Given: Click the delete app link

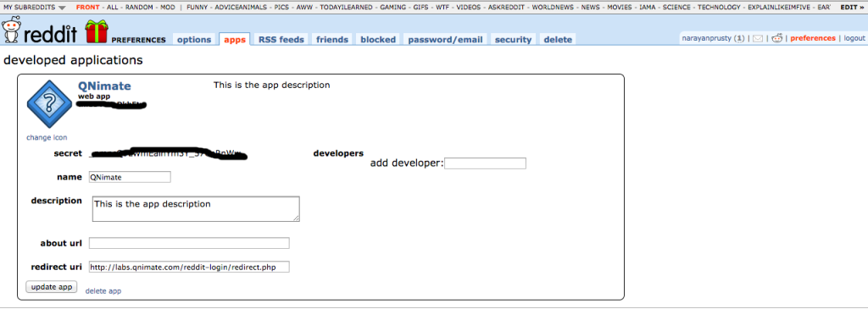Looking at the screenshot, I should pyautogui.click(x=103, y=290).
